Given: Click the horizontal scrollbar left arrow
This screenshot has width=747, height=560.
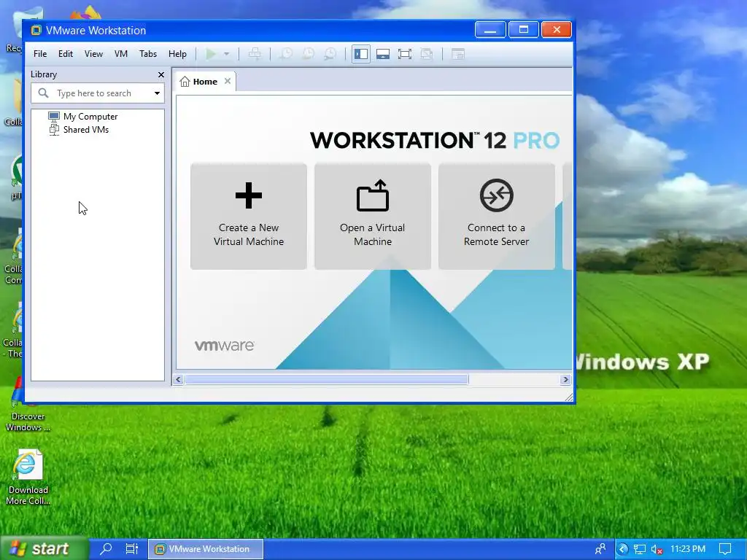Looking at the screenshot, I should point(178,379).
